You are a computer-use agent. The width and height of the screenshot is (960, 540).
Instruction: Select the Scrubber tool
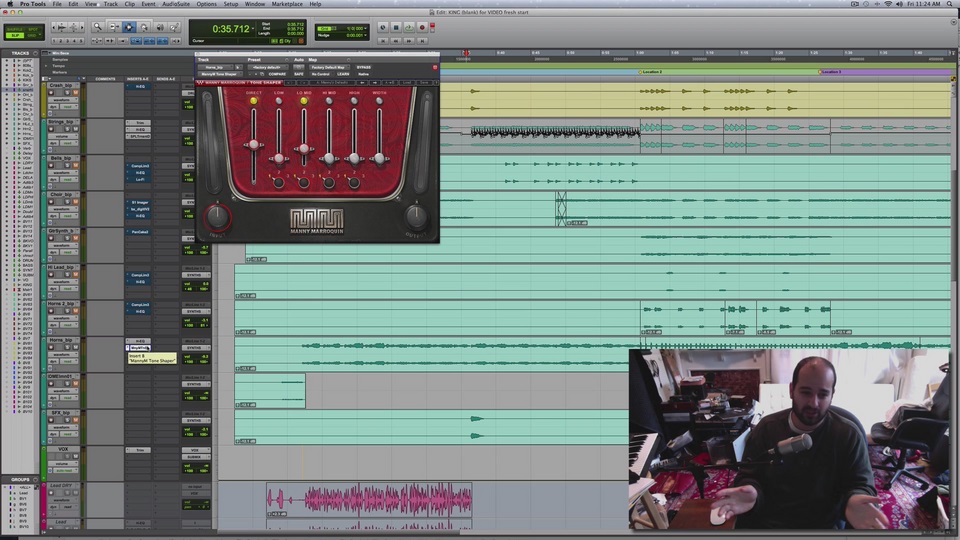click(x=160, y=27)
